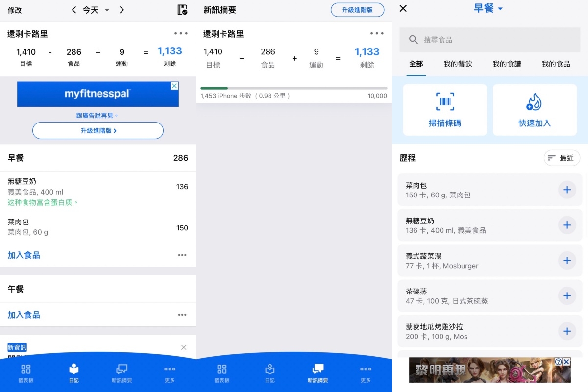Close the food search screen with X

(x=403, y=8)
